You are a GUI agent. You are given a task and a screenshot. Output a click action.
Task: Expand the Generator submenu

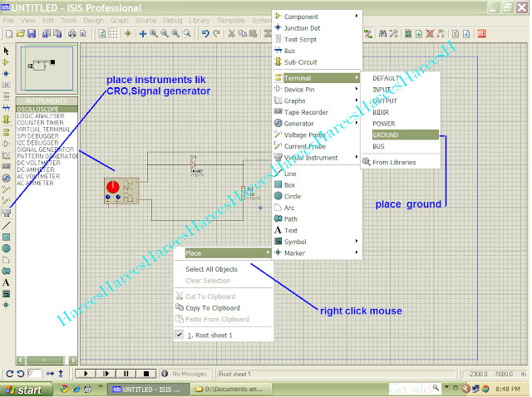click(x=318, y=124)
